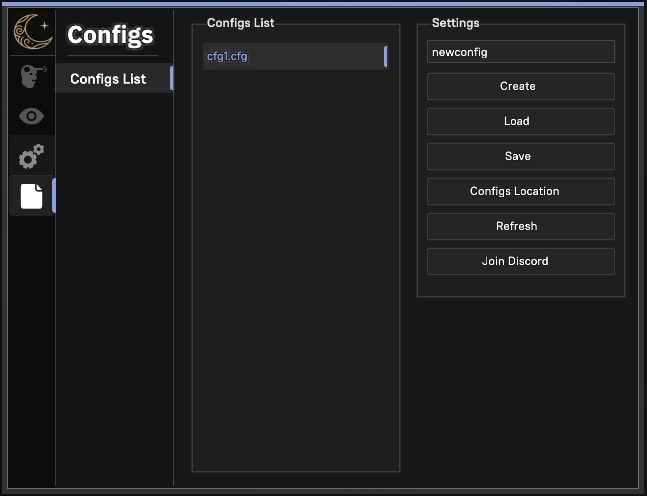Open the settings gears icon section
This screenshot has height=496, width=647.
tap(32, 156)
